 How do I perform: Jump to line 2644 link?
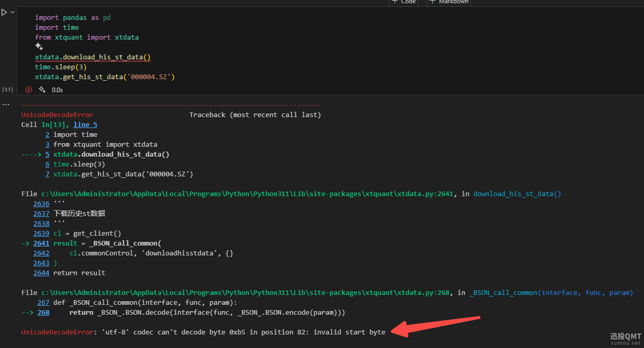(x=41, y=273)
